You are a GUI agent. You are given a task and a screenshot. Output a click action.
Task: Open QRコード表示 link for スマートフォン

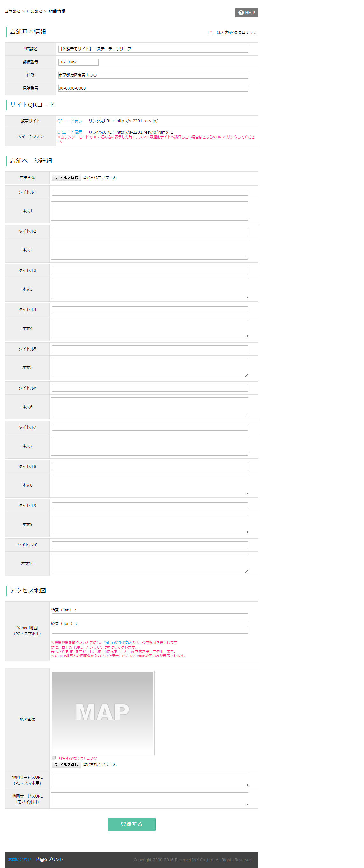[x=70, y=132]
